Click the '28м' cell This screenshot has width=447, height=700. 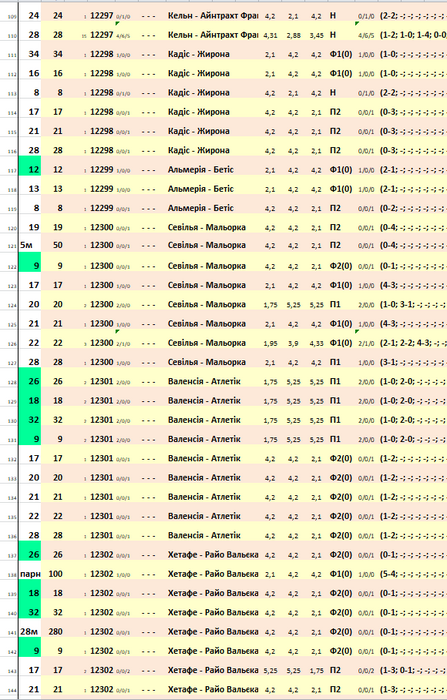(x=30, y=631)
